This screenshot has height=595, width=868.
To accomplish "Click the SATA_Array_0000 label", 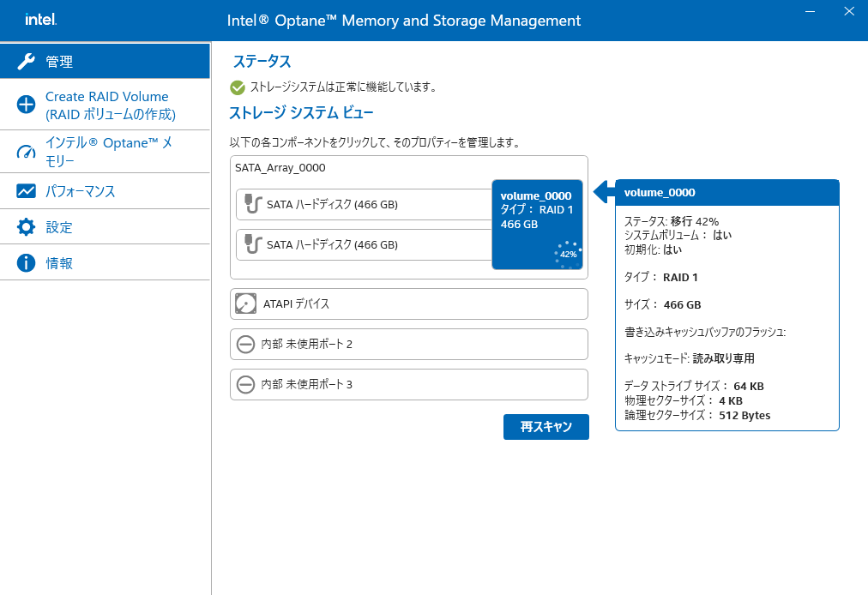I will [x=280, y=168].
